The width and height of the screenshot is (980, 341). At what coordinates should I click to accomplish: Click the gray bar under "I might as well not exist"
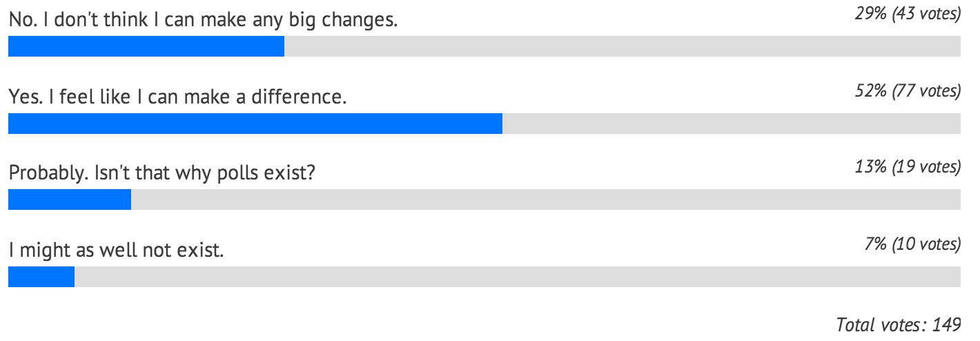(x=518, y=275)
